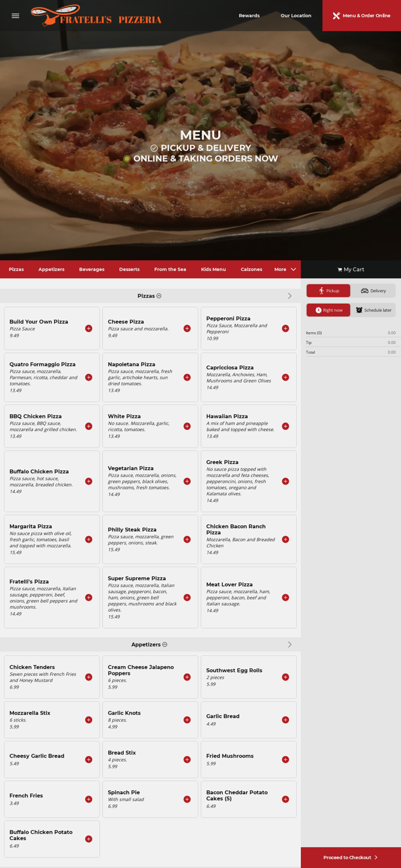Screen dimensions: 401x868
Task: Add Meat Lover Pizza plus icon
Action: coord(285,598)
